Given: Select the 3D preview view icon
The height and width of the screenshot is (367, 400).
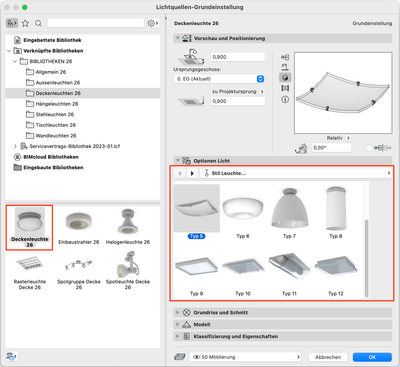Looking at the screenshot, I should [285, 78].
